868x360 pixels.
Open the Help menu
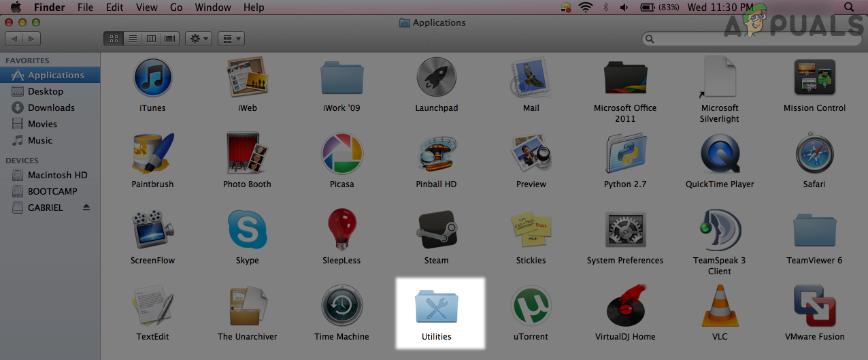tap(254, 7)
